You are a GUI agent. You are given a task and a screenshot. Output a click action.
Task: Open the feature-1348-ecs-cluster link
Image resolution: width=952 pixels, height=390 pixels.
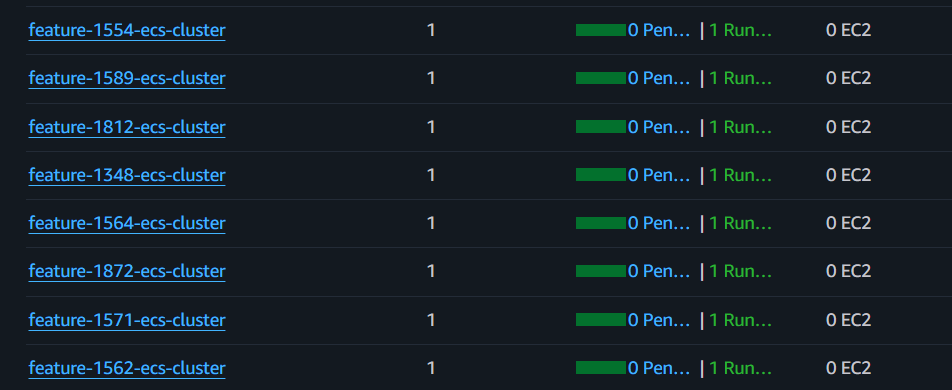pyautogui.click(x=127, y=175)
